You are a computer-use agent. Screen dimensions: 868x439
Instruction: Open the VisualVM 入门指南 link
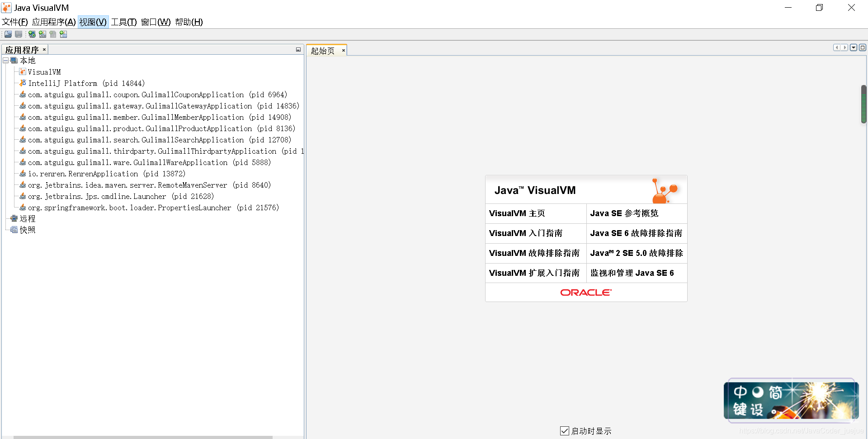click(526, 233)
